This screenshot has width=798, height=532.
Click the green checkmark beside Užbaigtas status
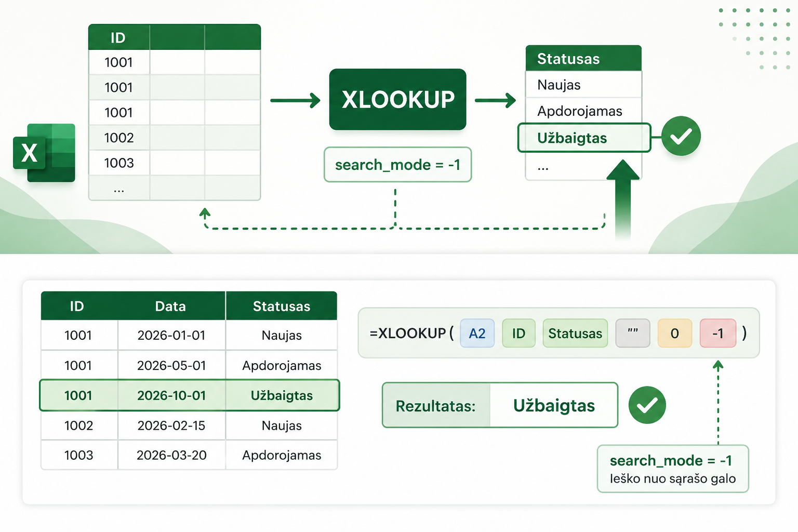(x=681, y=136)
